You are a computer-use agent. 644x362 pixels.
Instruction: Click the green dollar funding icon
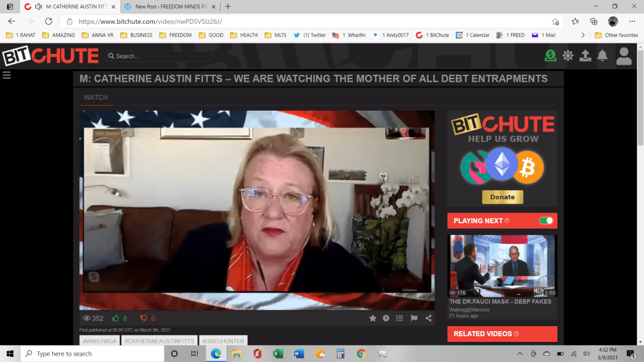click(550, 56)
